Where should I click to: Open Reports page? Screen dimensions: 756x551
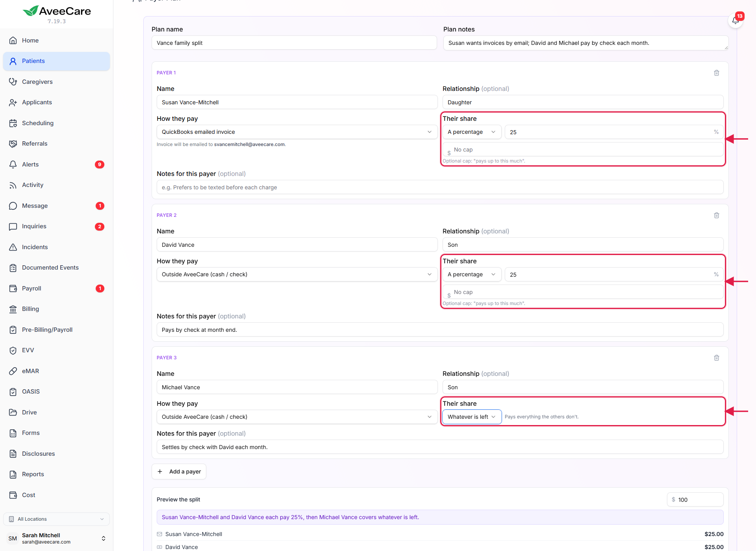(56, 474)
